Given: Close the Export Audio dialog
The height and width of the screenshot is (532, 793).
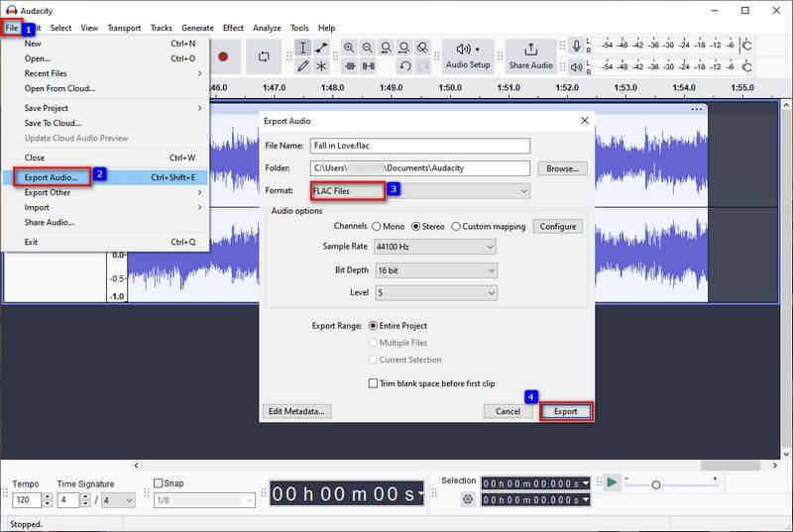Looking at the screenshot, I should (x=585, y=121).
